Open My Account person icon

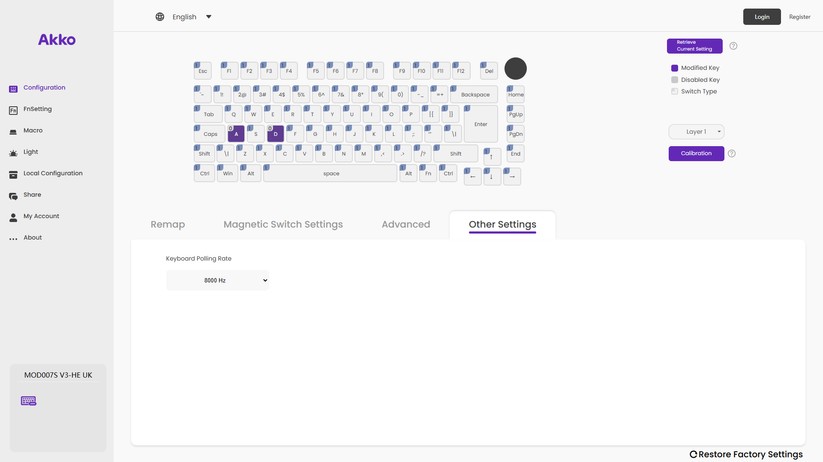(x=13, y=217)
